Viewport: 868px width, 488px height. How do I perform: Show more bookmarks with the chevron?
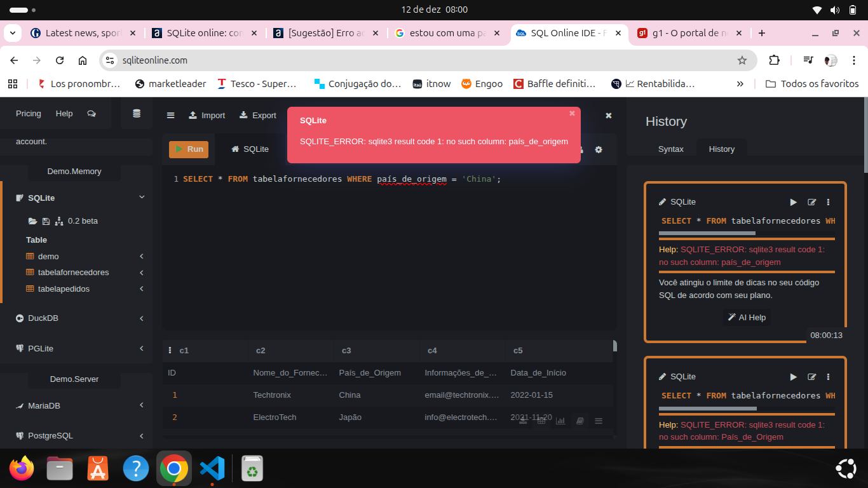click(740, 84)
